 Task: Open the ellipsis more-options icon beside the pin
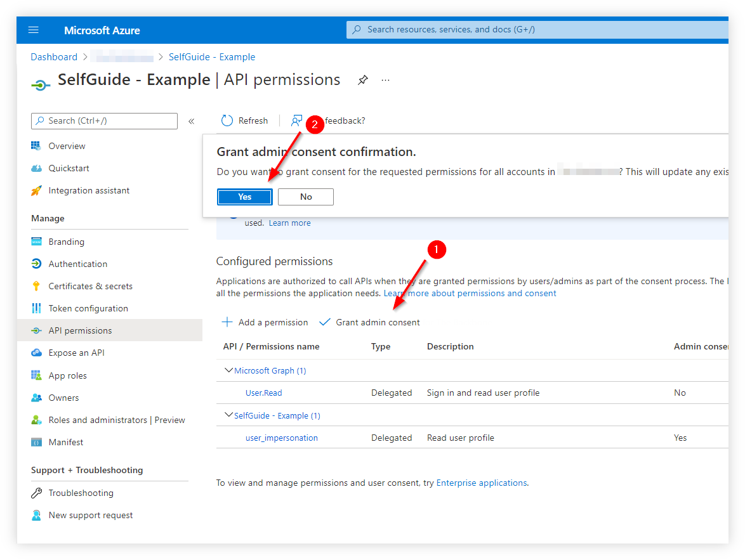coord(385,80)
